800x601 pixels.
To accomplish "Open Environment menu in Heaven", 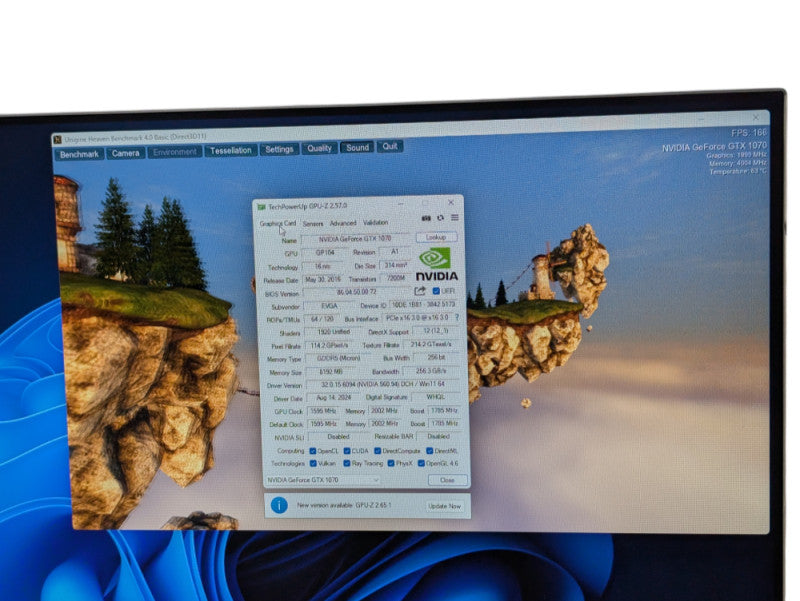I will (x=174, y=152).
